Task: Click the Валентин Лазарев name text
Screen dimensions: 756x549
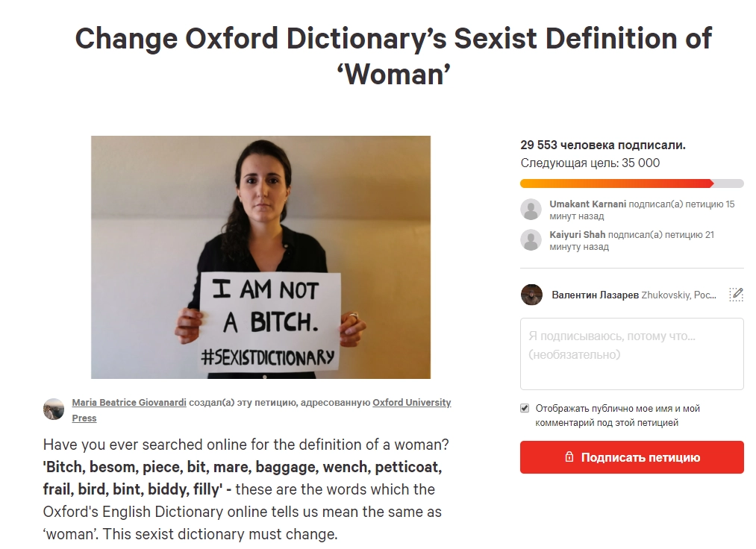Action: coord(595,295)
